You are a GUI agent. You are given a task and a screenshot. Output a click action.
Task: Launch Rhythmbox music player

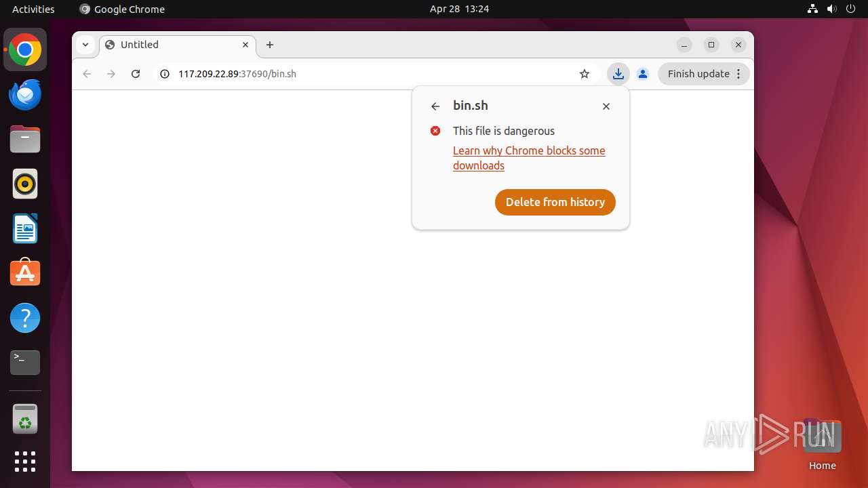point(25,184)
